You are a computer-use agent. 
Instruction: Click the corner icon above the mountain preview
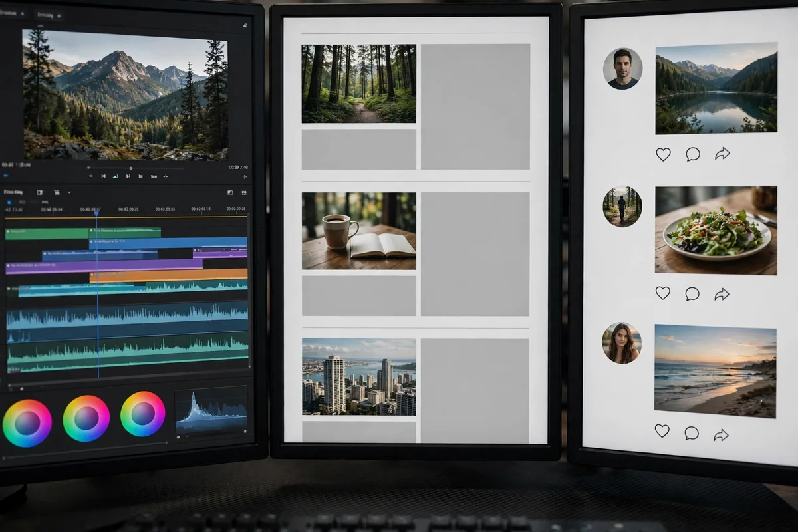click(x=245, y=25)
